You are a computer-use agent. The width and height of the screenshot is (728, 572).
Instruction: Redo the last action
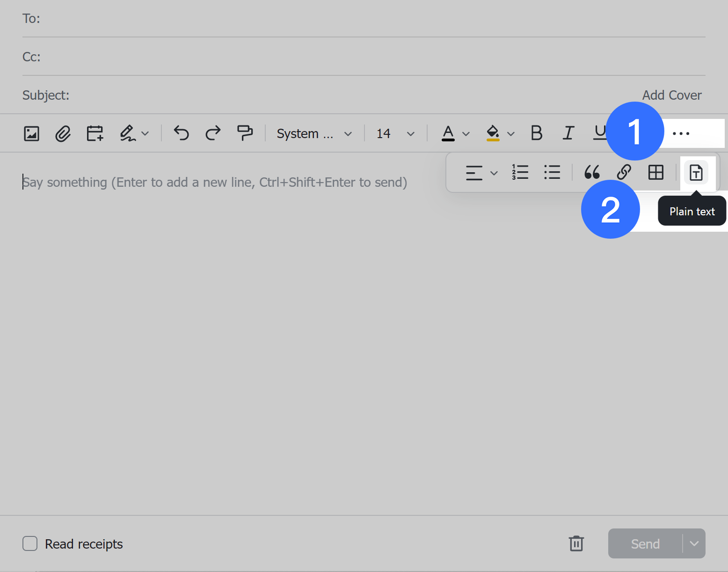point(213,133)
